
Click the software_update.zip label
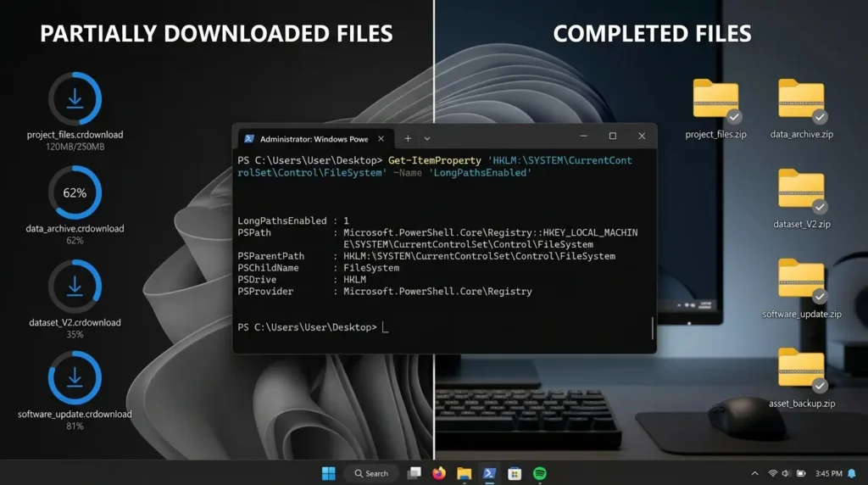(x=802, y=314)
